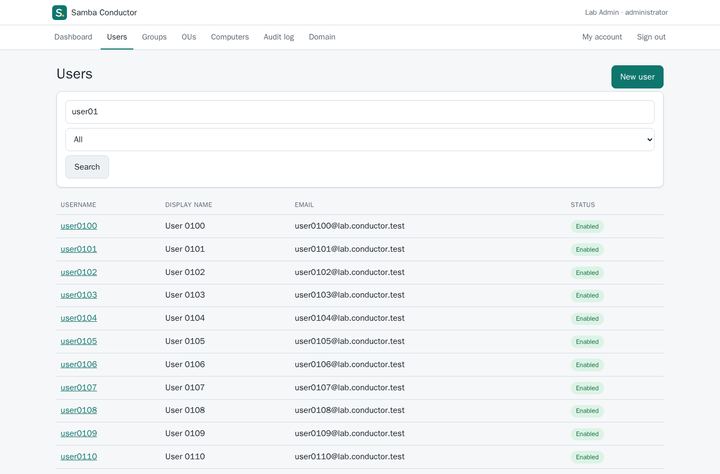The height and width of the screenshot is (474, 720).
Task: Sign out of Samba Conductor
Action: 651,37
